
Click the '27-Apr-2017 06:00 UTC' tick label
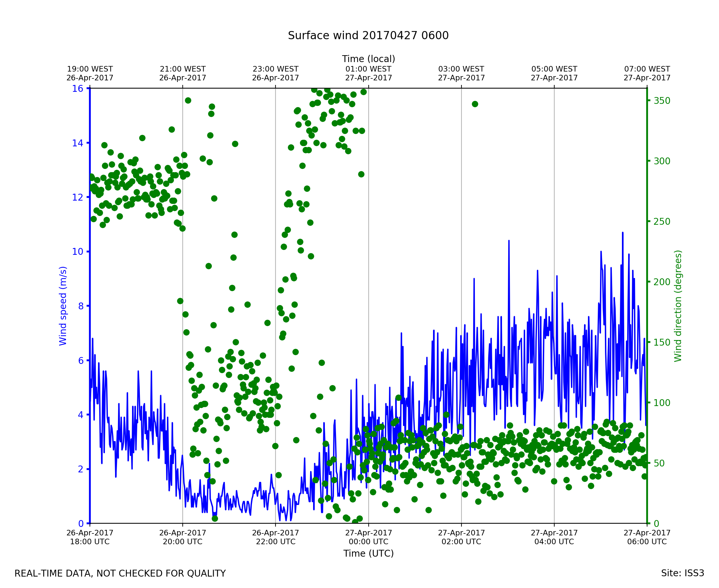(x=646, y=537)
